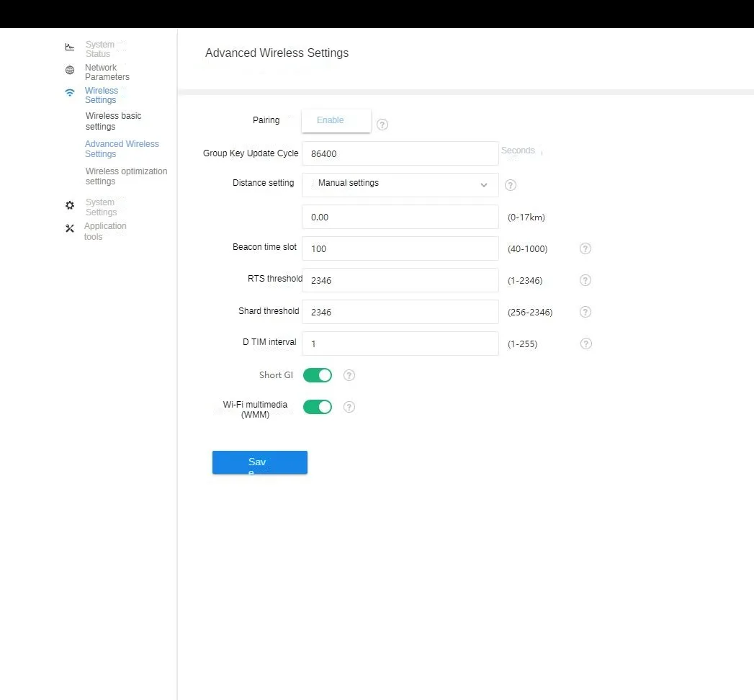Select Advanced Wireless Settings in sidebar
The image size is (754, 700).
pyautogui.click(x=122, y=149)
